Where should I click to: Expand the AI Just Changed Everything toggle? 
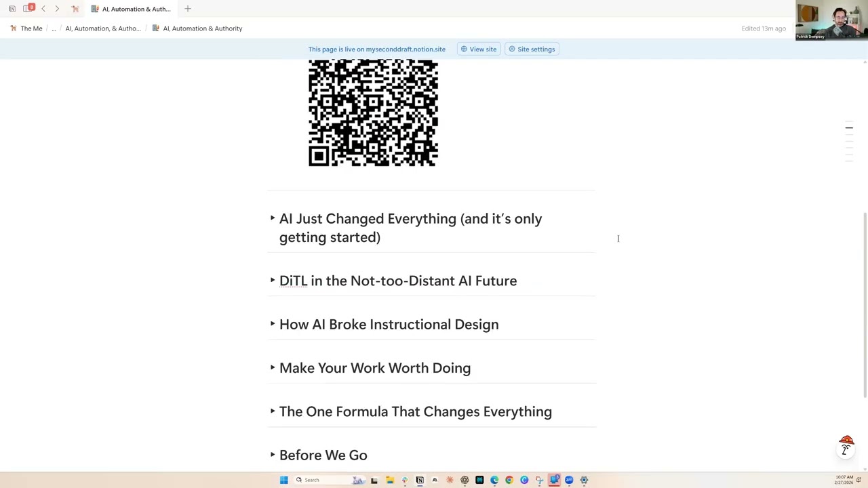(273, 218)
